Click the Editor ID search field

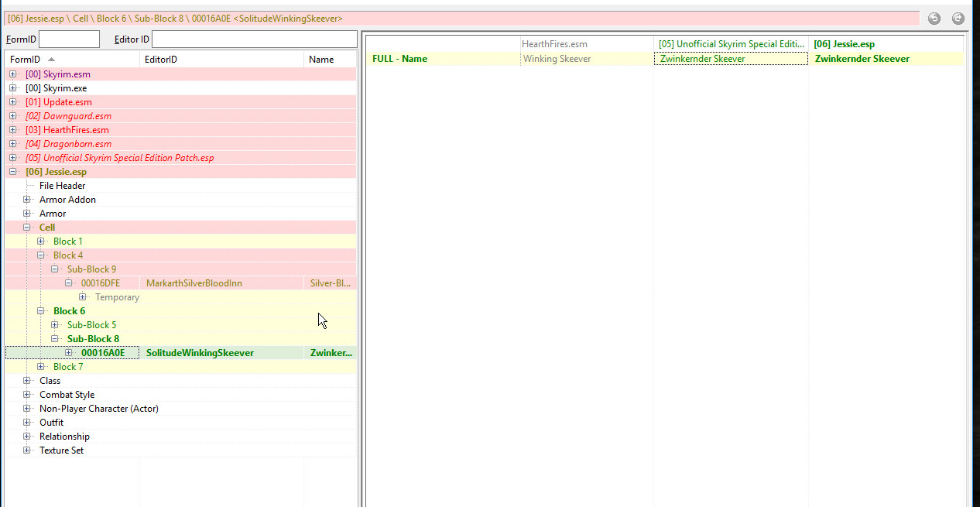254,39
